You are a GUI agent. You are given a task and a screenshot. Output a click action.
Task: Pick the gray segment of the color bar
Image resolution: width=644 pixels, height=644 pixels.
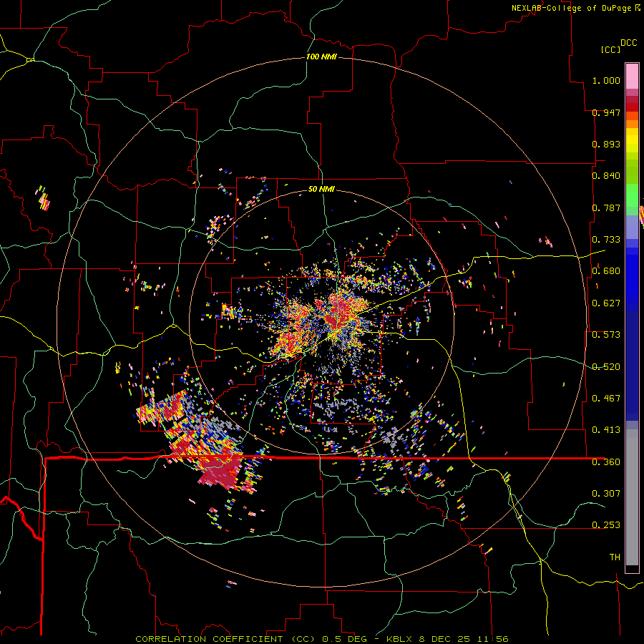[632, 497]
